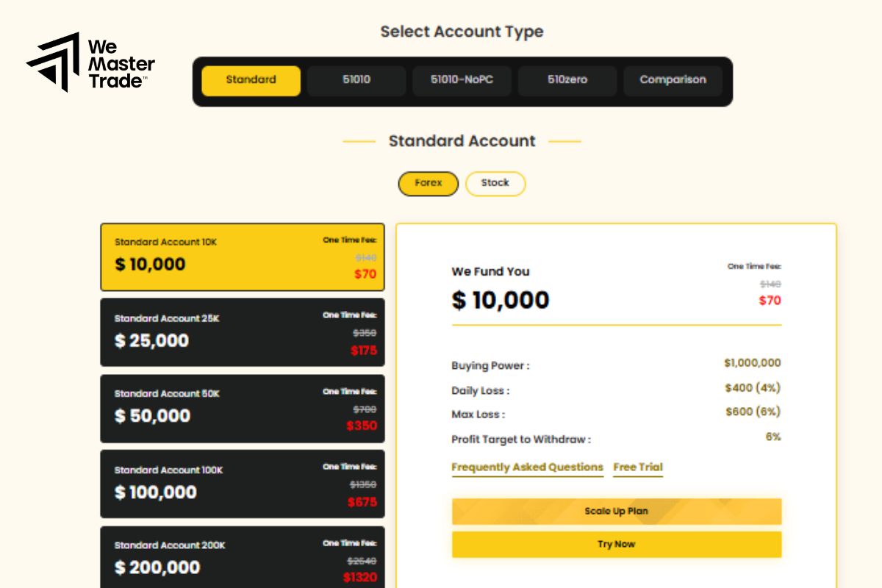Pick the Standard Account 50K card
This screenshot has width=882, height=588.
click(242, 409)
